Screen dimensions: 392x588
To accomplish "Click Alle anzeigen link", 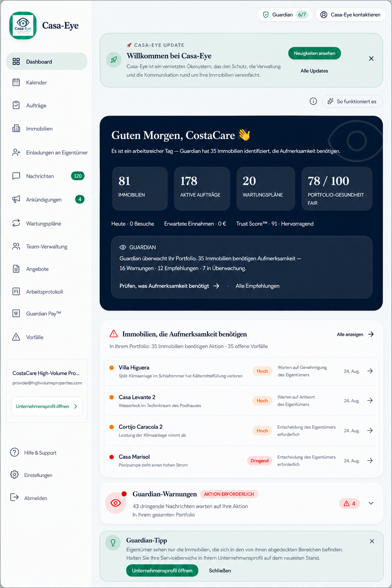I will [x=355, y=334].
